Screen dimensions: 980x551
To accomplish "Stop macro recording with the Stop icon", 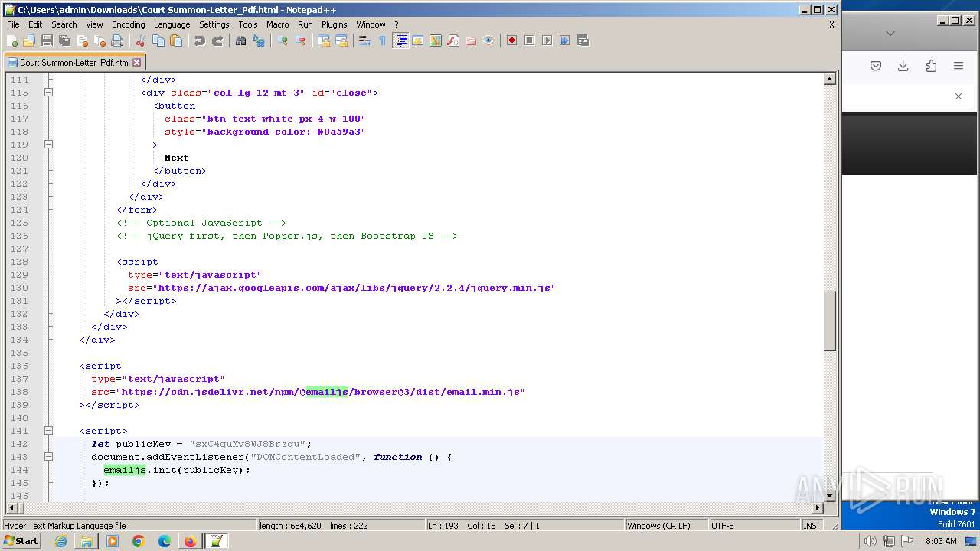I will coord(529,41).
